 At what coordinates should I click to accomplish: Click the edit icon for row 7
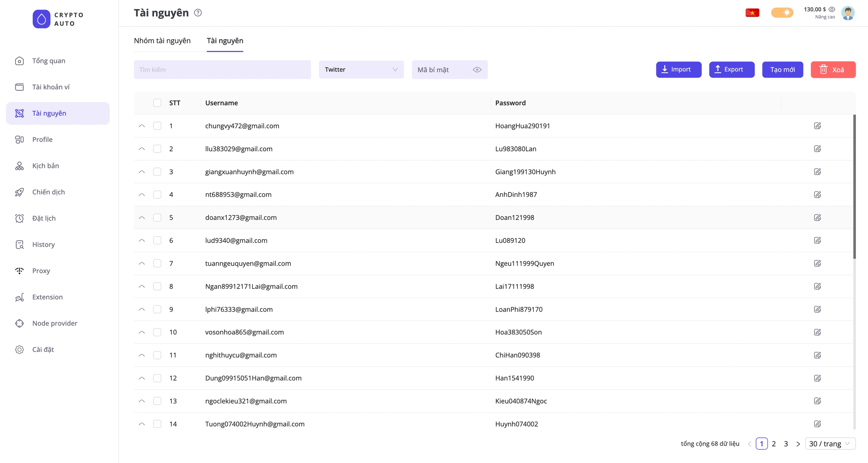tap(817, 263)
